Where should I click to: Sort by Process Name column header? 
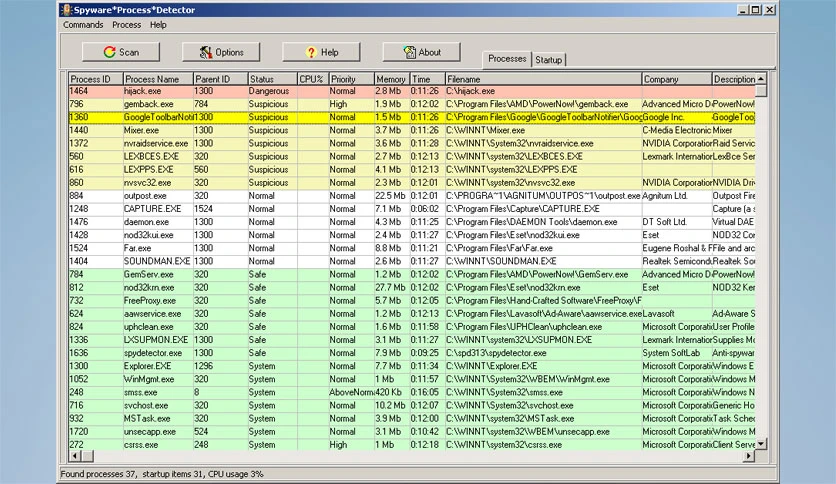click(158, 79)
